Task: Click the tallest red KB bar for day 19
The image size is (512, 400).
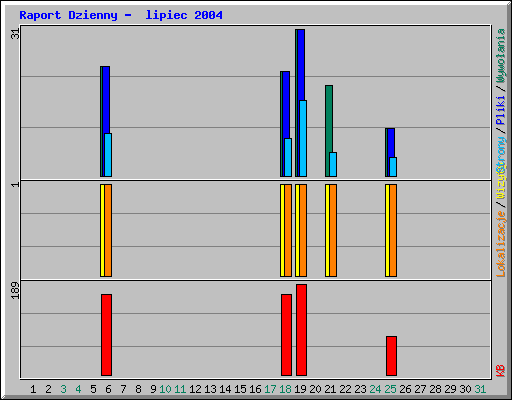Action: point(301,330)
